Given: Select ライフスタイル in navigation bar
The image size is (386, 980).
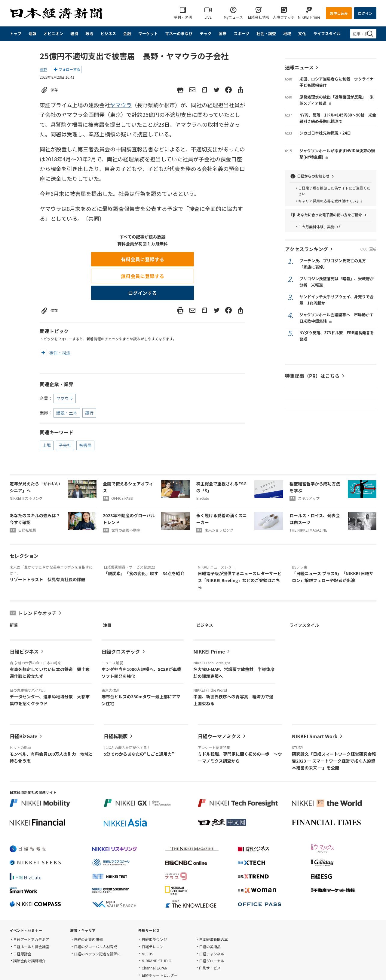Looking at the screenshot, I should coord(326,33).
